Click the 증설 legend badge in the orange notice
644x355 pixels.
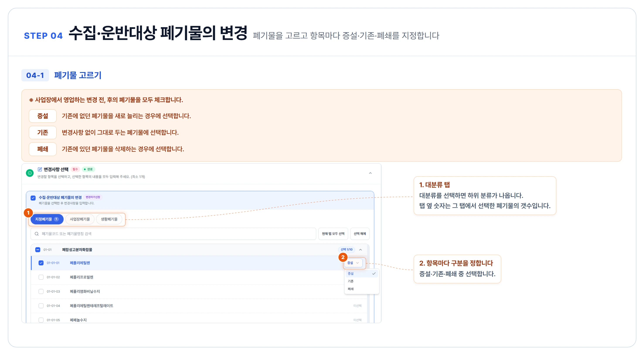click(43, 116)
